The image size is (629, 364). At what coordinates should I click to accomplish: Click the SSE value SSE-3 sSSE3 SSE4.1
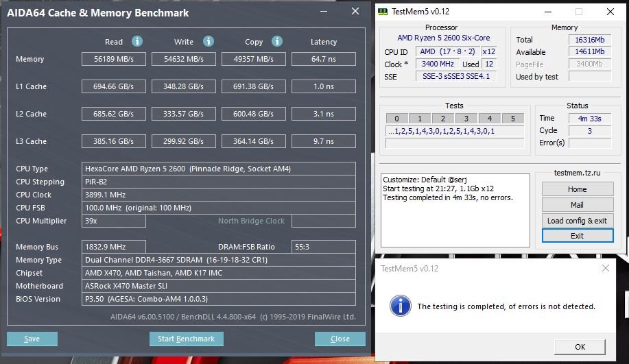click(456, 77)
